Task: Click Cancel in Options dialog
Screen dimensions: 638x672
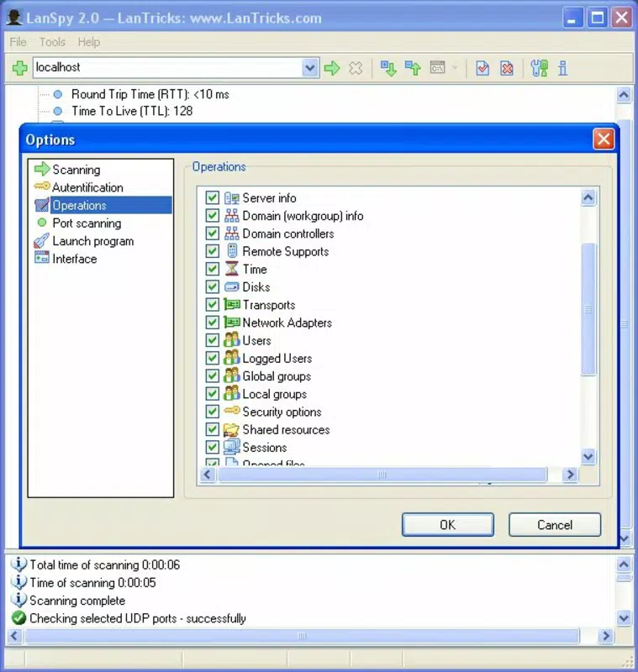Action: (x=555, y=524)
